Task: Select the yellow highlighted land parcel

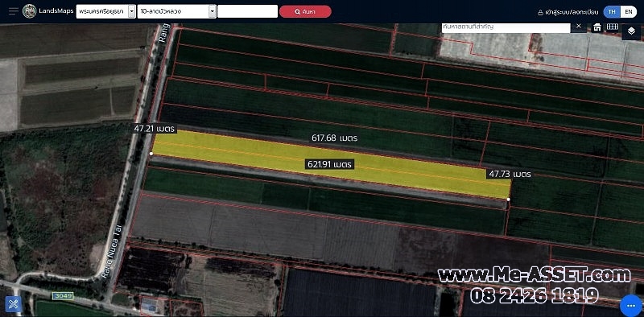Action: pos(331,164)
